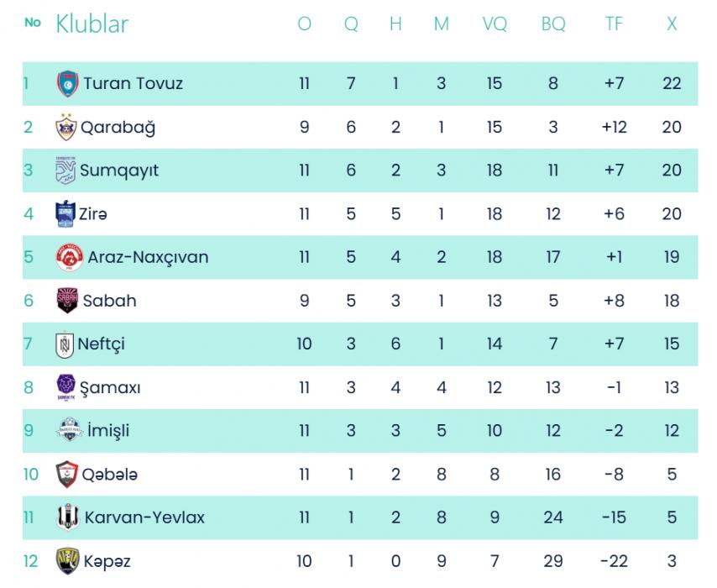Click the Qəbələ club shield
717x588 pixels.
66,475
